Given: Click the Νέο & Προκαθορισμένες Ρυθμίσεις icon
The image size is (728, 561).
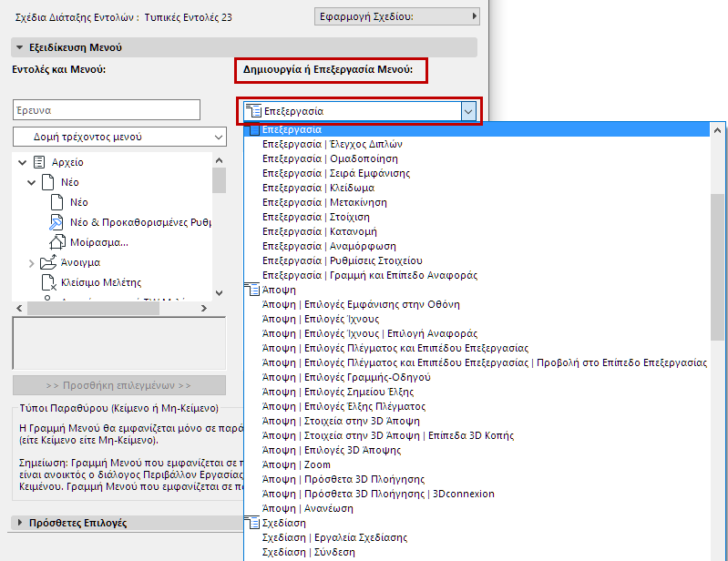Looking at the screenshot, I should (56, 222).
